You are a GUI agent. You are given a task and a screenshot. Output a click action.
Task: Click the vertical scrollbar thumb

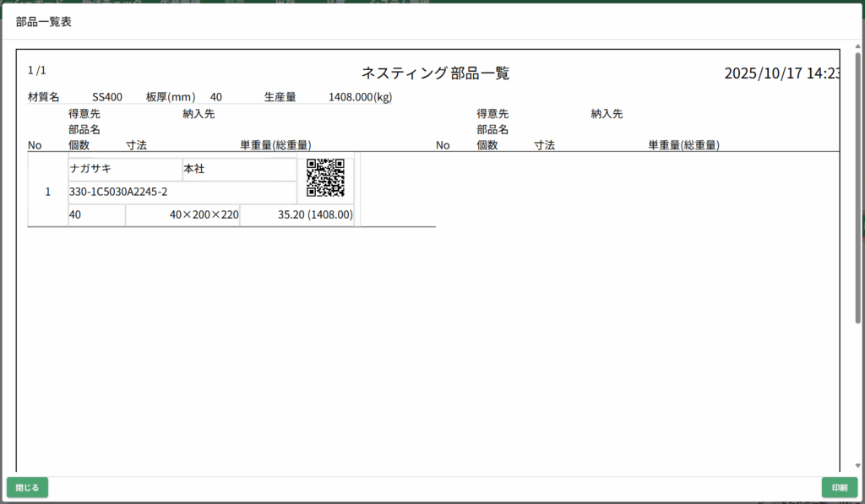pos(858,186)
